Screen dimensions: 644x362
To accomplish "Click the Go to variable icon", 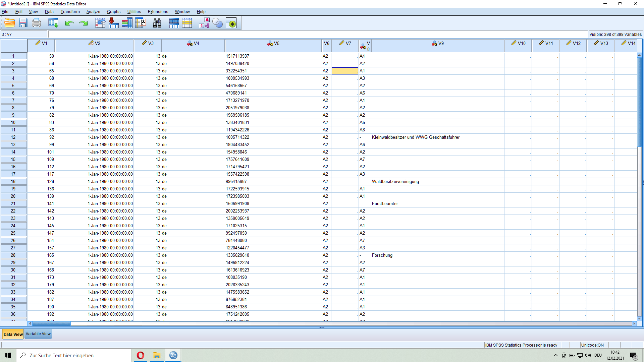I will coord(113,23).
